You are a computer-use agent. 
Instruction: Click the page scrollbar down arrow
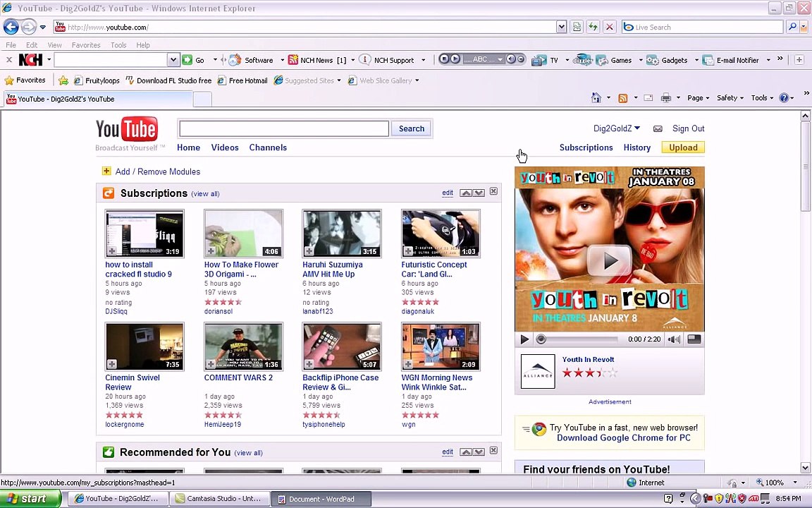(805, 468)
